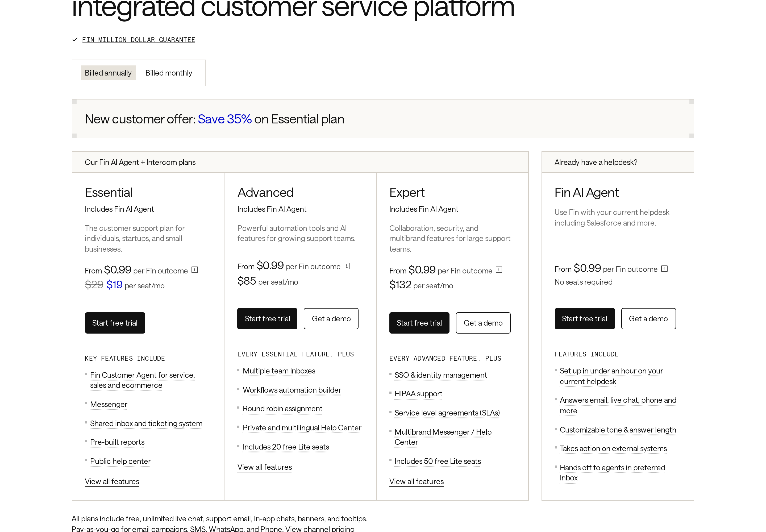The image size is (766, 532).
Task: Click Our Fin AI Agent + Intercom plans header
Action: (140, 162)
